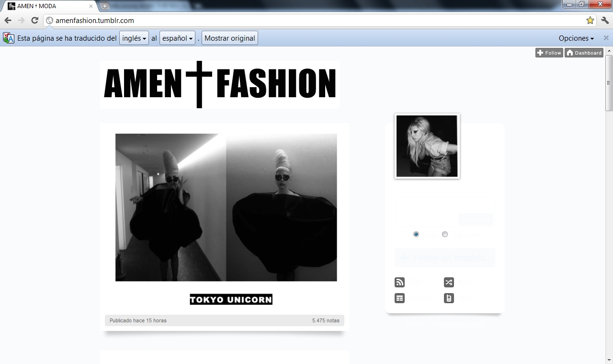Viewport: 613px width, 364px height.
Task: Click the globe site-info icon
Action: pos(49,21)
